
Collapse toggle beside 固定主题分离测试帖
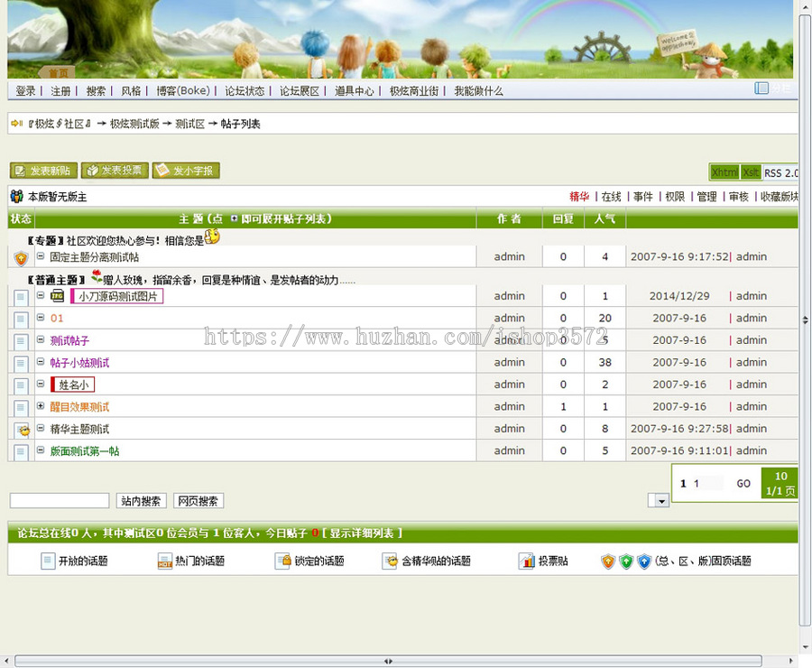[x=41, y=256]
